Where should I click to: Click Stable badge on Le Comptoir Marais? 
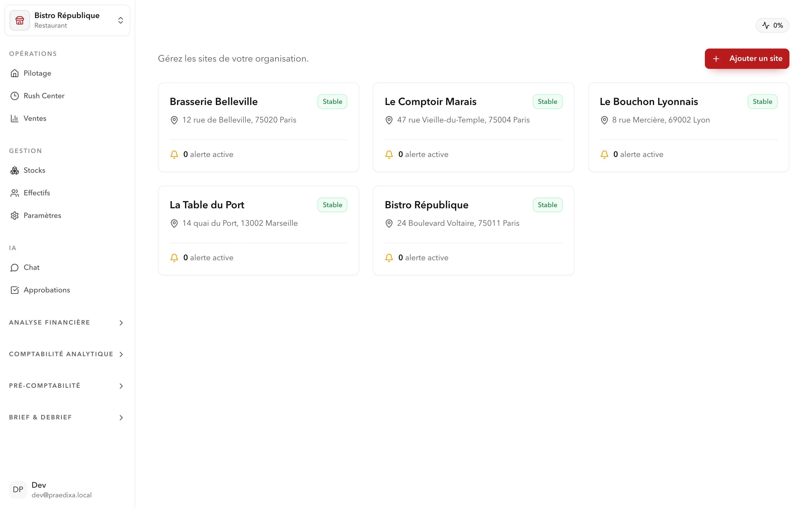coord(547,102)
